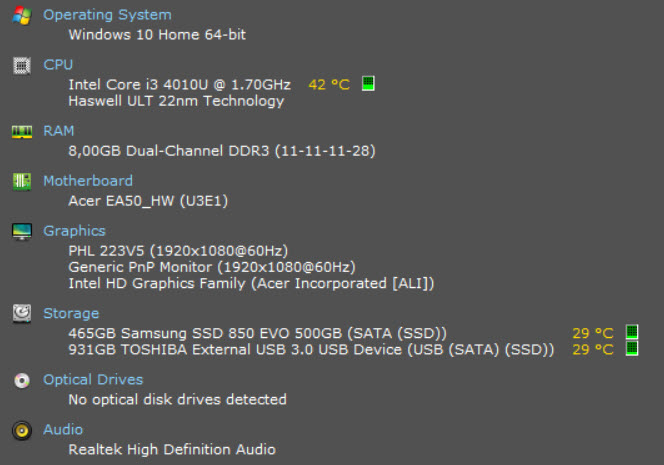Open the RAM section heading
Viewport: 664px width, 465px height.
click(x=58, y=131)
